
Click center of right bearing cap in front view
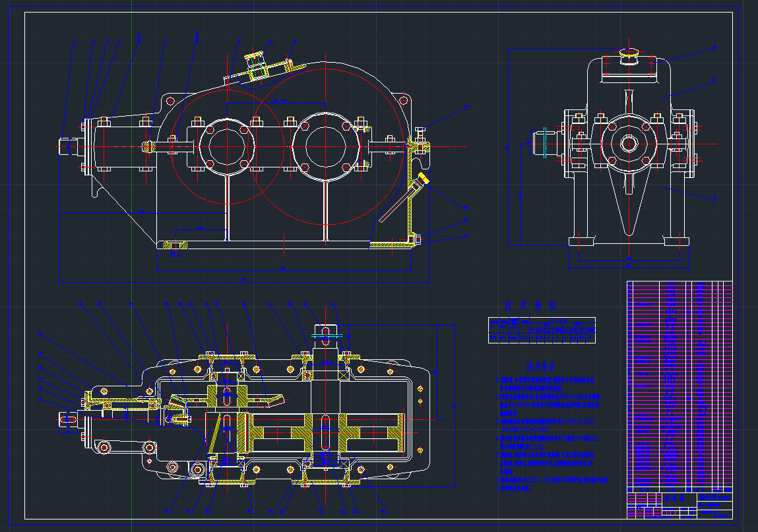[325, 146]
